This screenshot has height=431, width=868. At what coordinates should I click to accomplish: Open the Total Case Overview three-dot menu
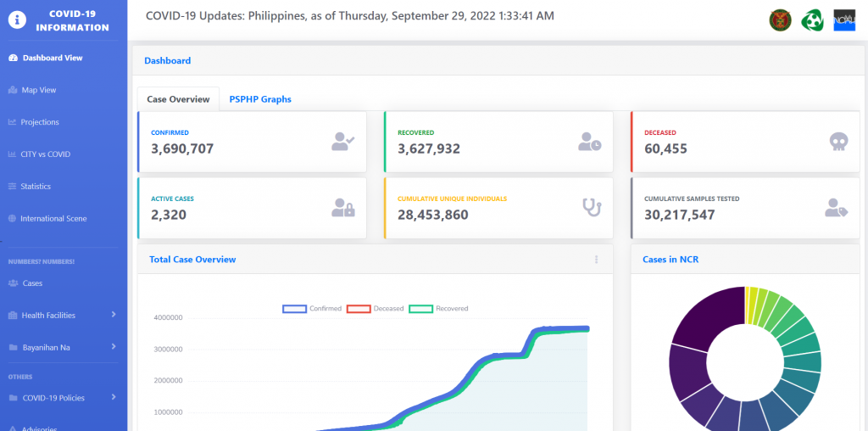(596, 260)
